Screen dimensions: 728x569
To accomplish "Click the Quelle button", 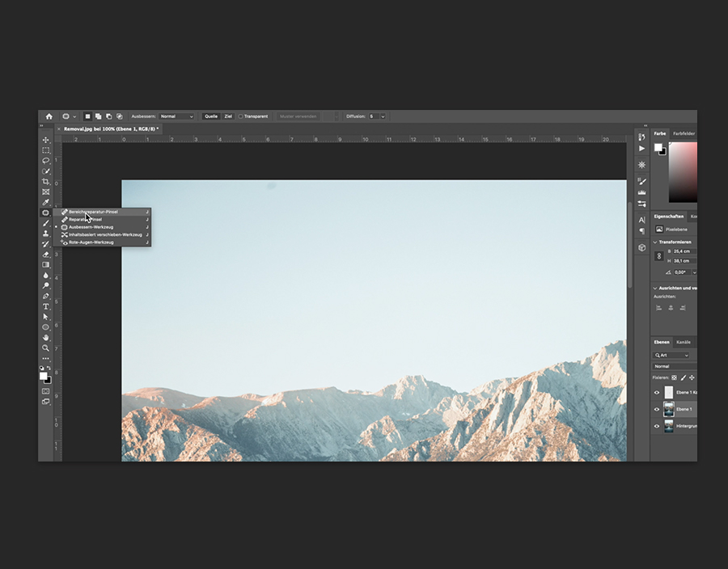I will (x=211, y=116).
